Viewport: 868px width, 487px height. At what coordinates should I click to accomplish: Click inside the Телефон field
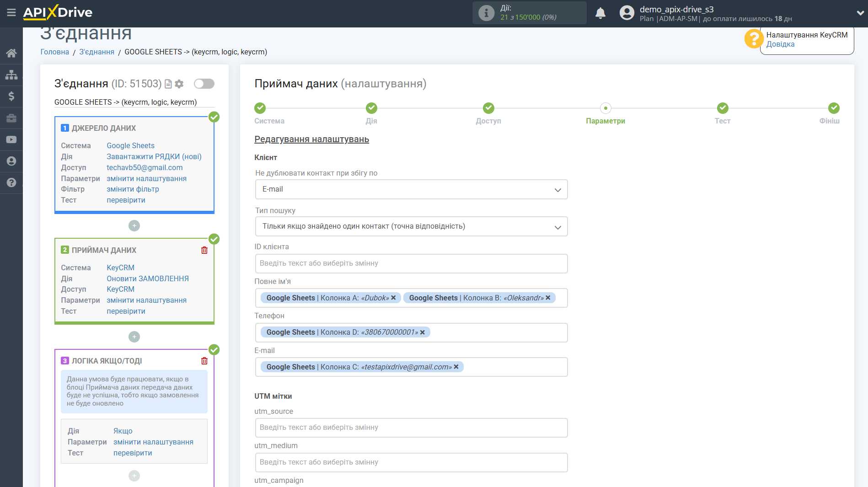coord(411,332)
